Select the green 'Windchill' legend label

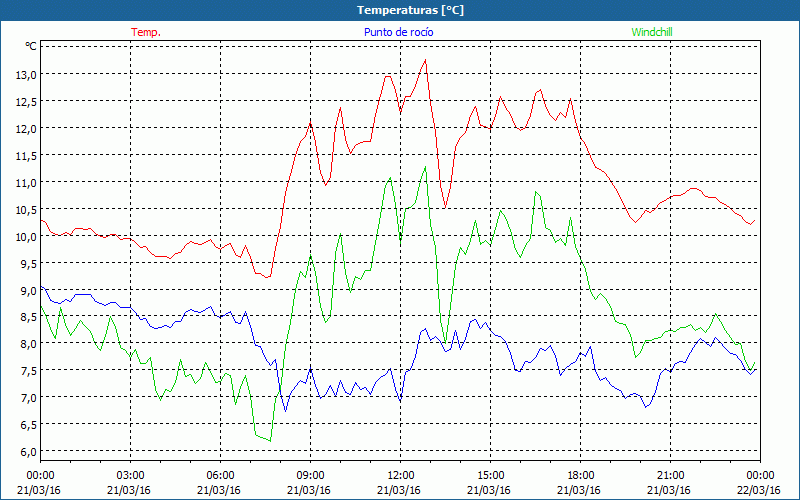point(652,32)
